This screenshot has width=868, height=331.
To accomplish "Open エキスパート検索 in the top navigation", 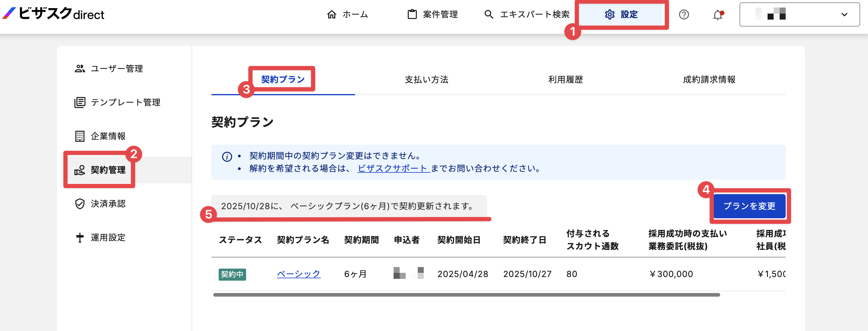I will pos(527,14).
